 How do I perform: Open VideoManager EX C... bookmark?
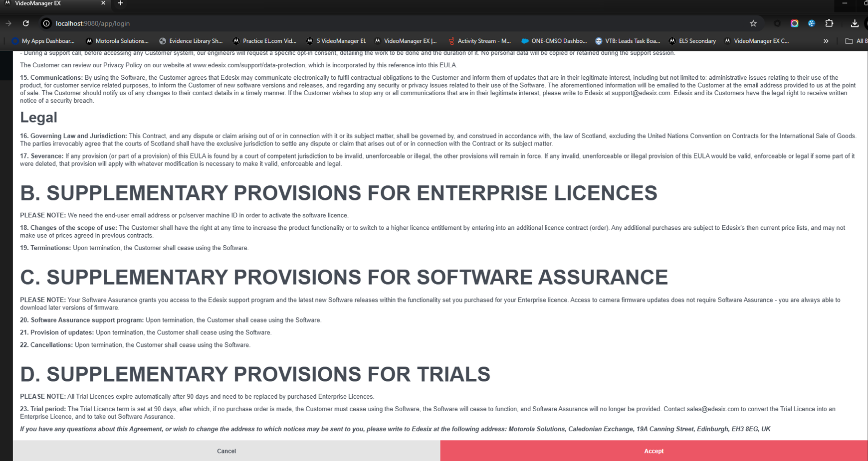(x=756, y=41)
